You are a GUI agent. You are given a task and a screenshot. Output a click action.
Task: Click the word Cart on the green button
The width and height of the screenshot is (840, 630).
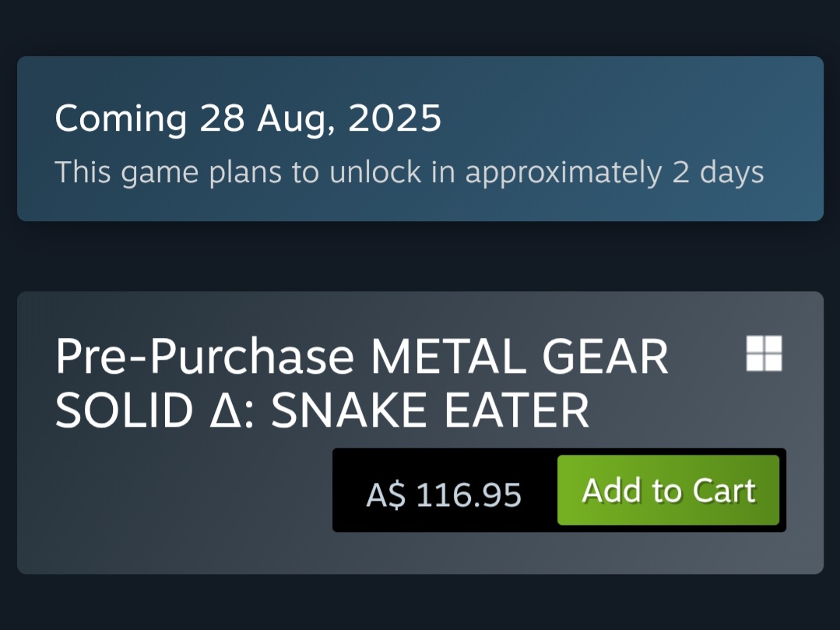pyautogui.click(x=724, y=491)
